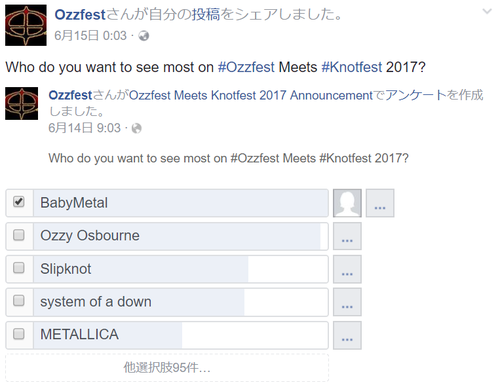Click the #Ozzfest hashtag in main post
Image resolution: width=500 pixels, height=391 pixels.
click(246, 67)
